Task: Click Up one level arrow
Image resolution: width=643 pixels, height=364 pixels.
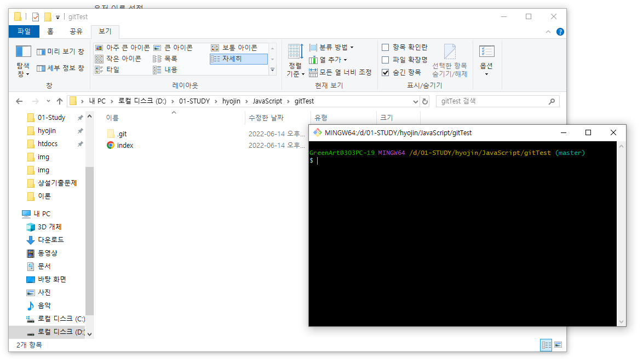Action: pos(60,101)
